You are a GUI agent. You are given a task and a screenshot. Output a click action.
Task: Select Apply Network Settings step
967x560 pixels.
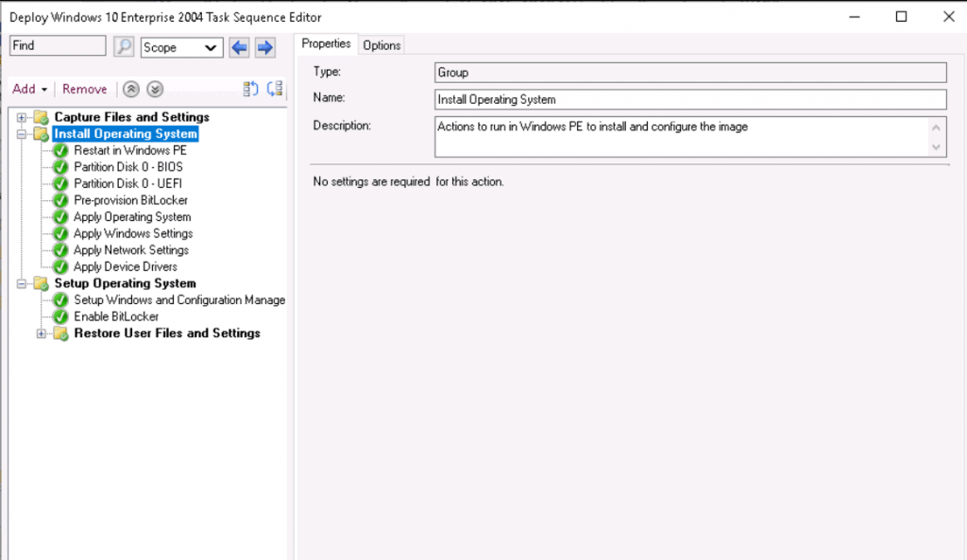[x=130, y=250]
